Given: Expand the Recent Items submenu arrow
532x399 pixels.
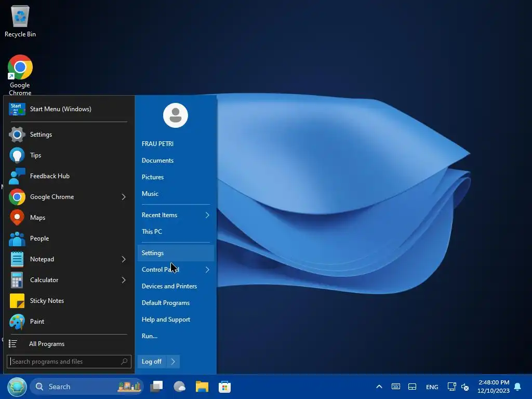Looking at the screenshot, I should point(207,215).
